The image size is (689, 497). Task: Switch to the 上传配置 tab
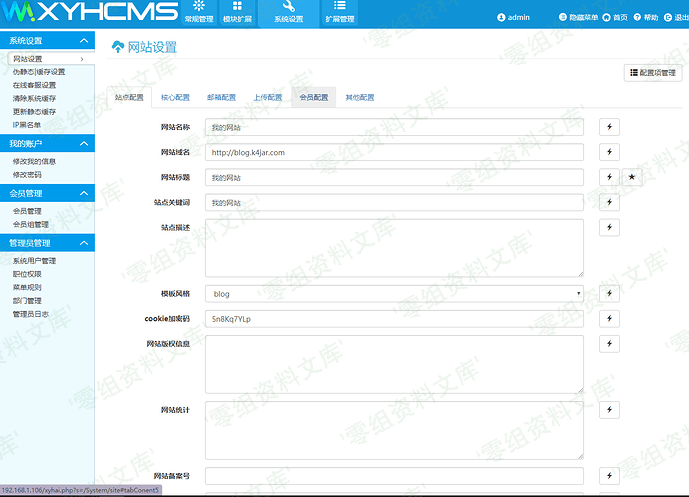(x=267, y=98)
